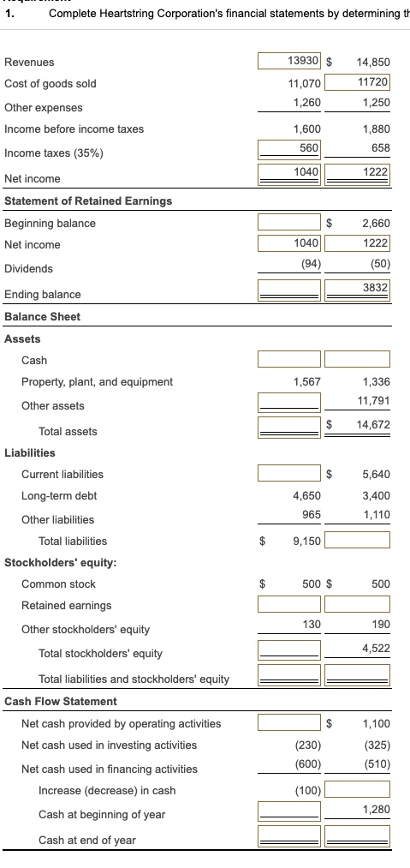Click the Revenues value 14,850
The height and width of the screenshot is (868, 410).
tap(373, 63)
